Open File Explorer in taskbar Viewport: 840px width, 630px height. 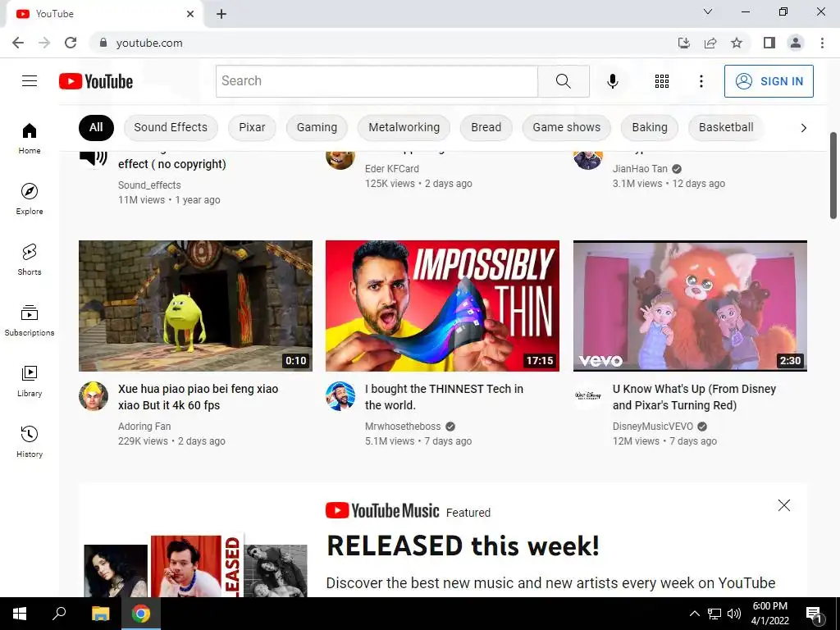100,614
